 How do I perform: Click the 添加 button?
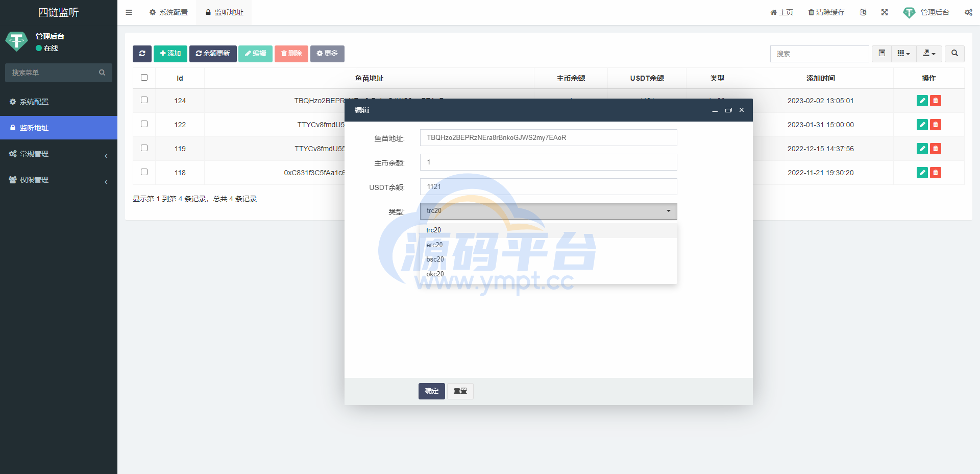170,54
